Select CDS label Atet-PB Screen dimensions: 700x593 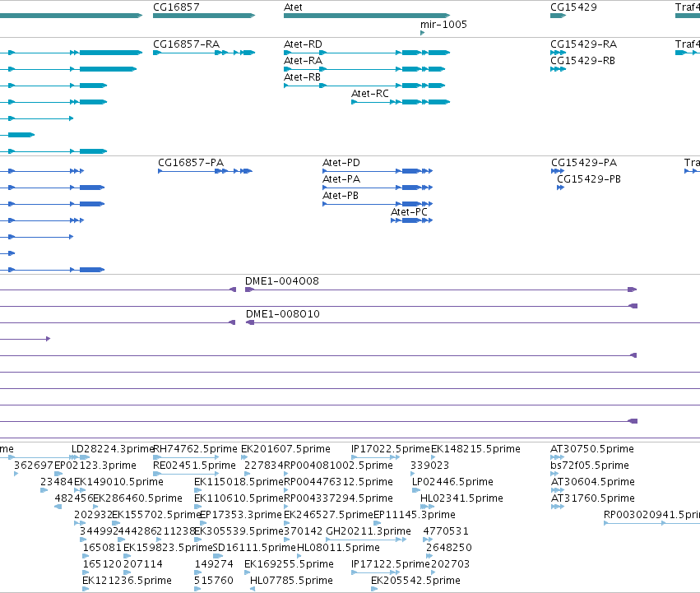click(341, 196)
